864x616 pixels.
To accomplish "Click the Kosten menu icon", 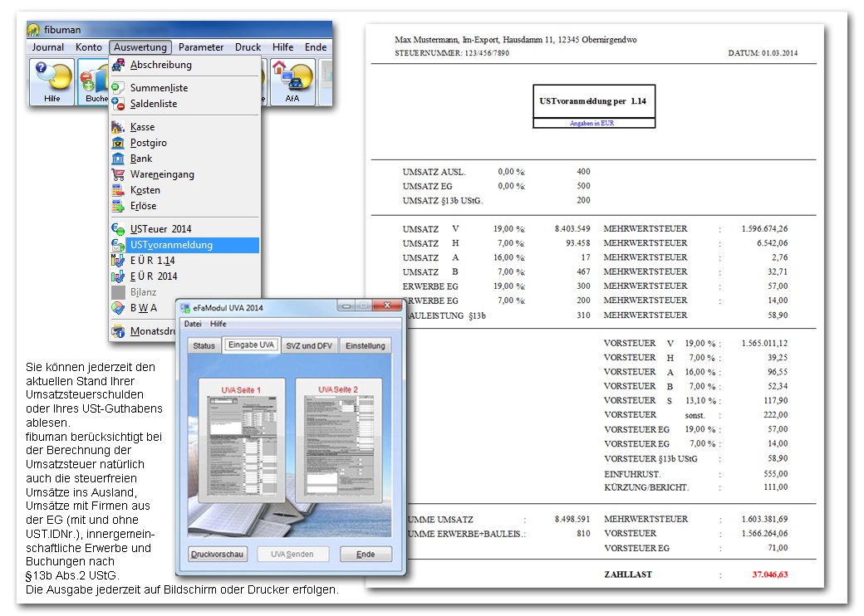I will [118, 190].
